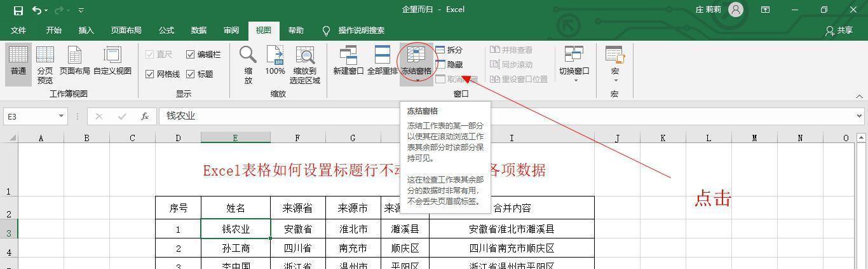Click the insert function fx icon
This screenshot has height=269, width=868.
tap(145, 116)
